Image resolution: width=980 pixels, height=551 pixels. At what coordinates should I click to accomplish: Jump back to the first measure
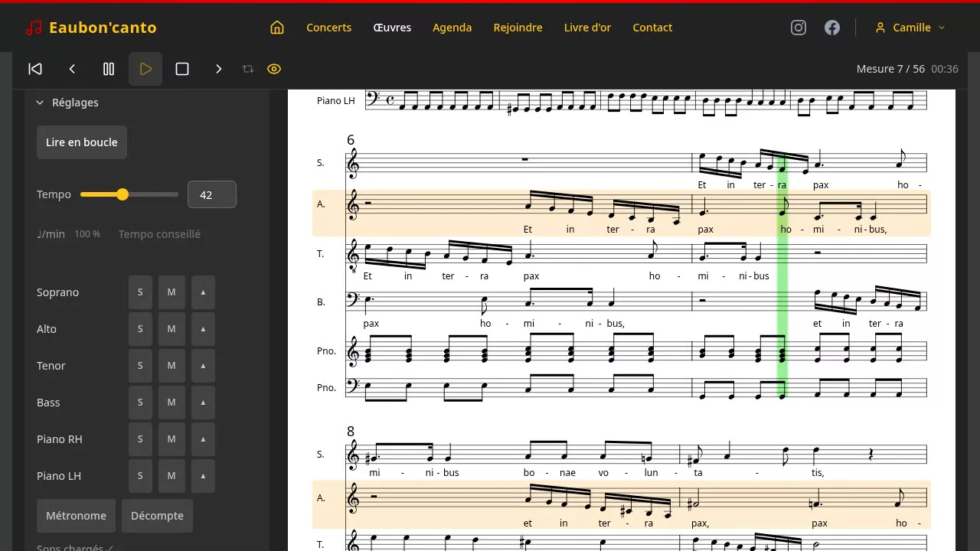(x=35, y=69)
